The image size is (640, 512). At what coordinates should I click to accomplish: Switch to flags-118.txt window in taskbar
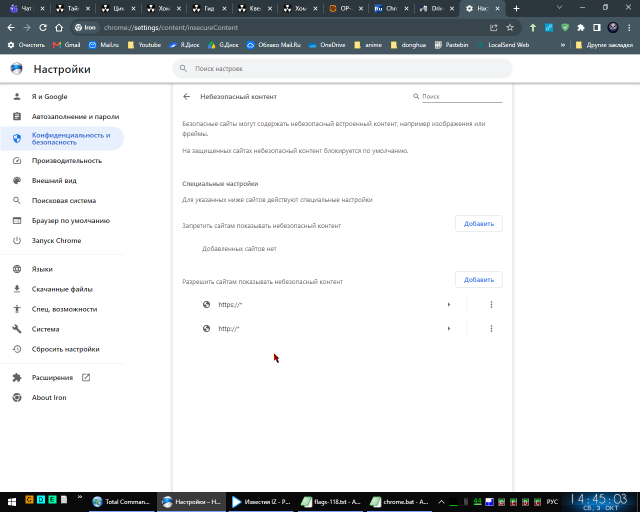[330, 502]
